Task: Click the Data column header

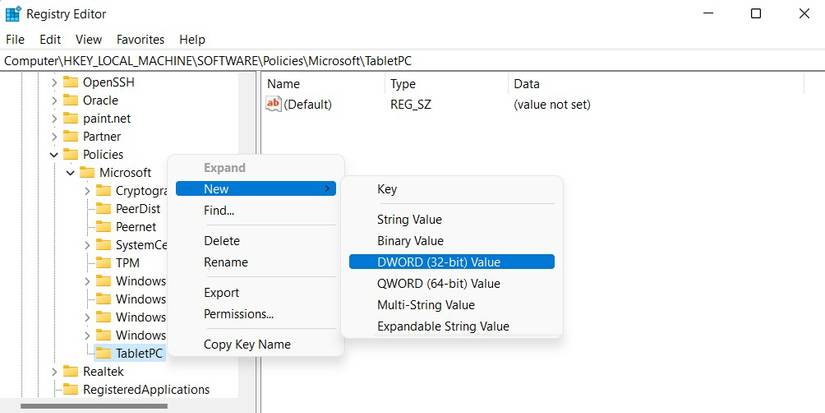Action: tap(526, 84)
